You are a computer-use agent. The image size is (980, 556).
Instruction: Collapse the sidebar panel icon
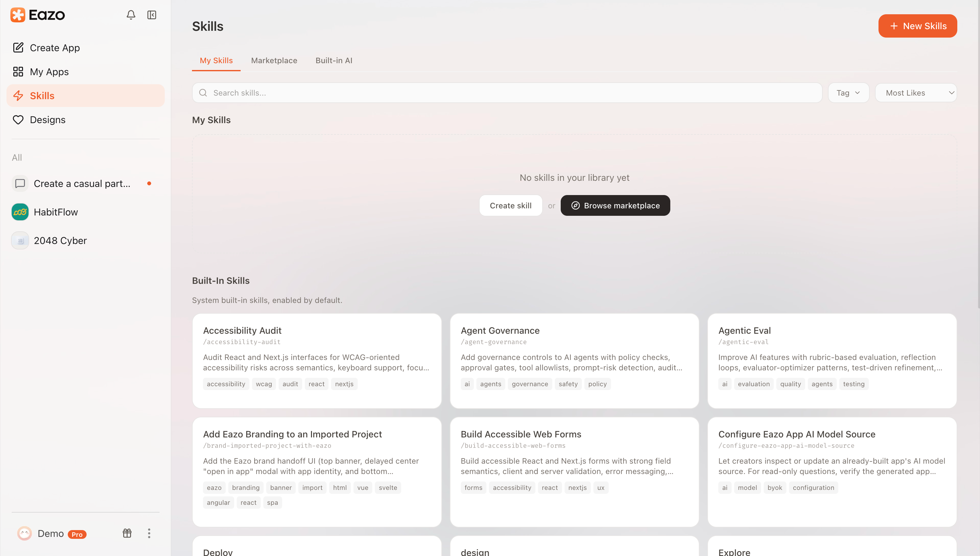[x=152, y=15]
